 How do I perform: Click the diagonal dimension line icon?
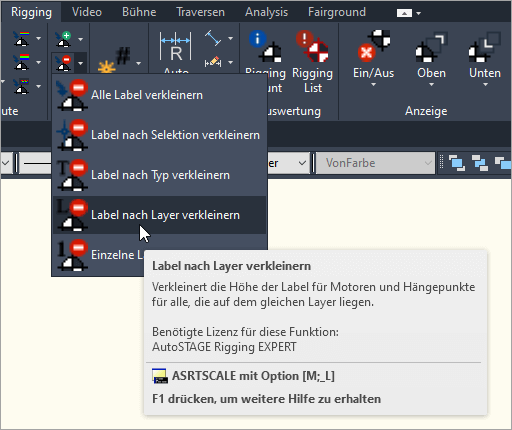(x=213, y=38)
